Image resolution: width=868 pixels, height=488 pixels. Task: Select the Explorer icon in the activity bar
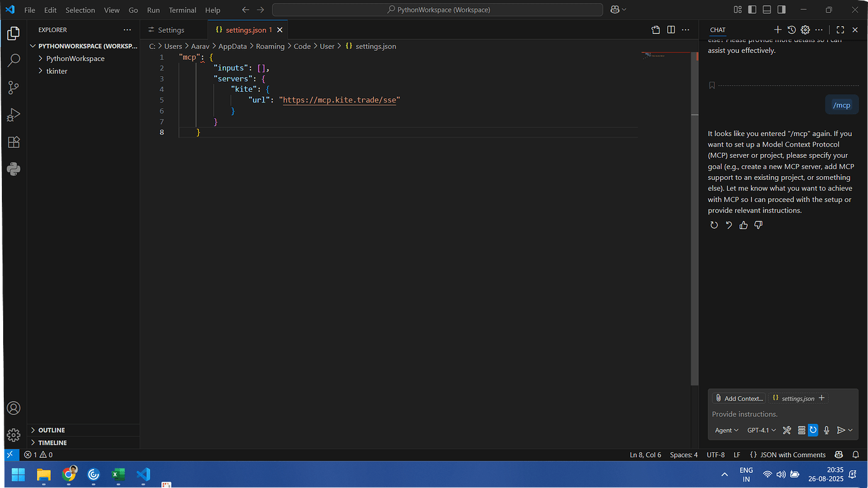13,33
